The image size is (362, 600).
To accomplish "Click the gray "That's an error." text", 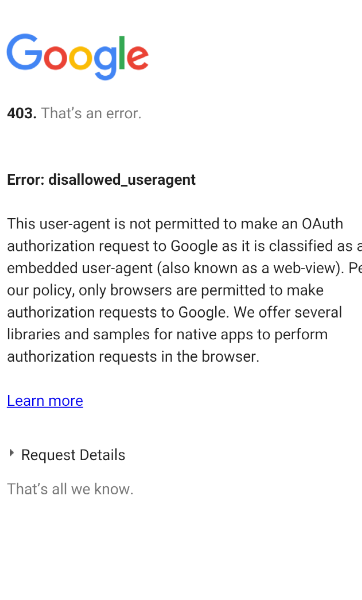I will (91, 113).
